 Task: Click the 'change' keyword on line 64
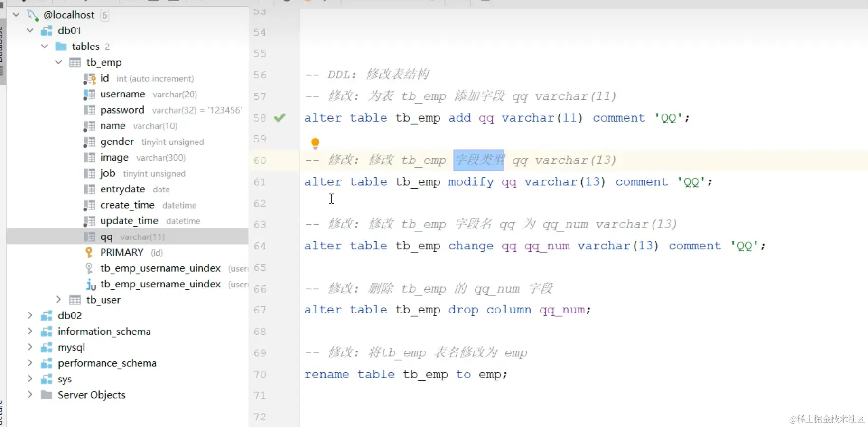[x=471, y=246]
